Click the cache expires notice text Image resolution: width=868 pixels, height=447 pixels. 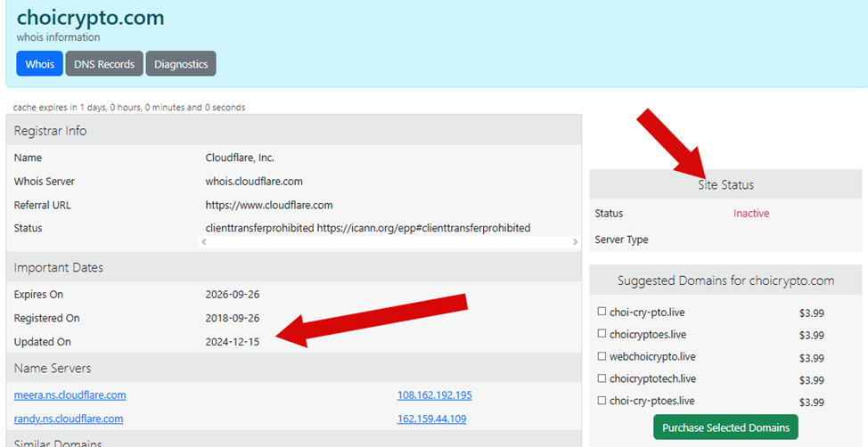point(129,108)
